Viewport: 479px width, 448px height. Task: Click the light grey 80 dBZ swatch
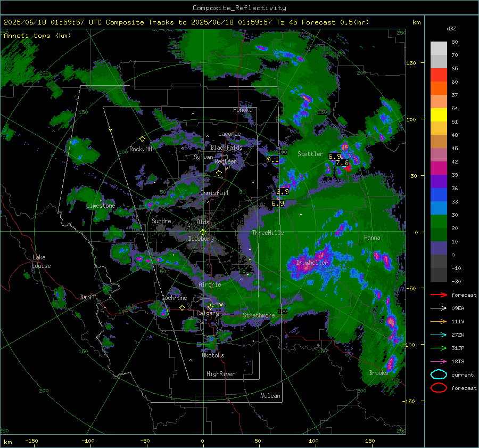click(x=439, y=48)
